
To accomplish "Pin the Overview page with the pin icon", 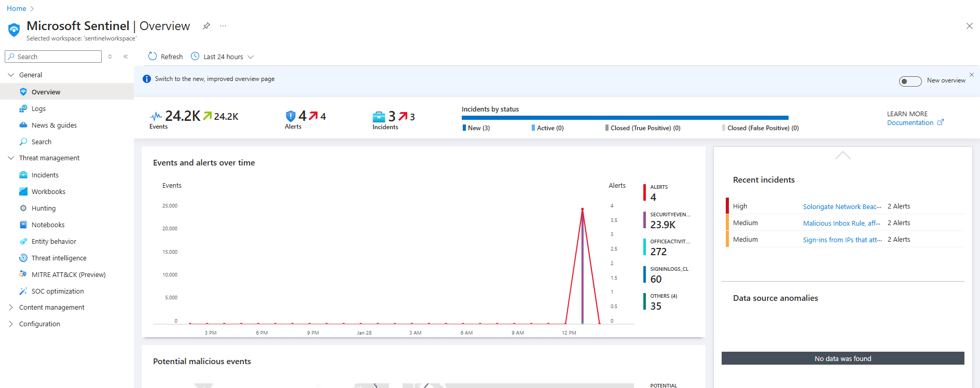I will 206,26.
